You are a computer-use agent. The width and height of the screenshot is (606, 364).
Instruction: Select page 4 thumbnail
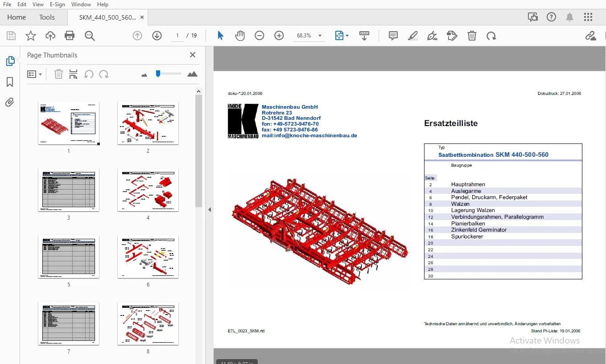point(148,190)
